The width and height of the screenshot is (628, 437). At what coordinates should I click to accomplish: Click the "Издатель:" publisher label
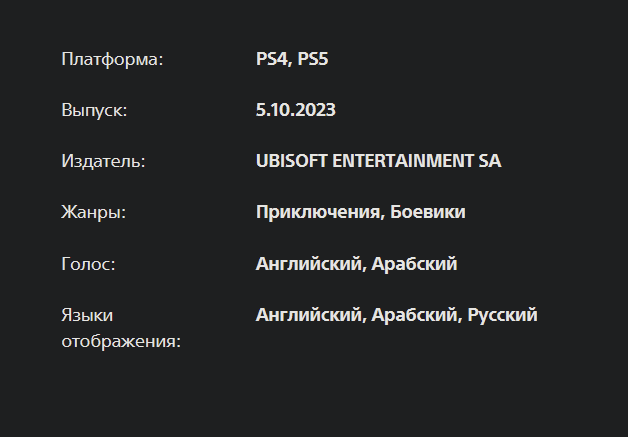coord(103,161)
